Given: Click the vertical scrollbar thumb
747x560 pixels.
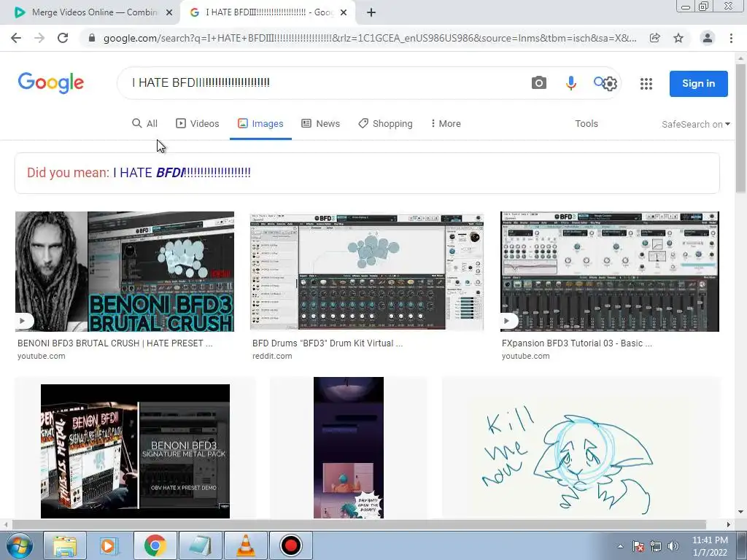Looking at the screenshot, I should click(x=740, y=128).
